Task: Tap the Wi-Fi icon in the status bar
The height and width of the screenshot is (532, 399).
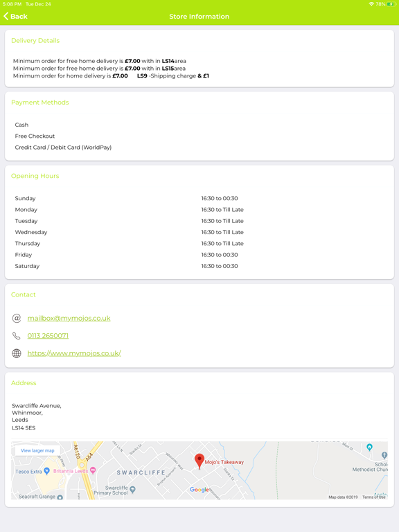Action: pos(371,4)
